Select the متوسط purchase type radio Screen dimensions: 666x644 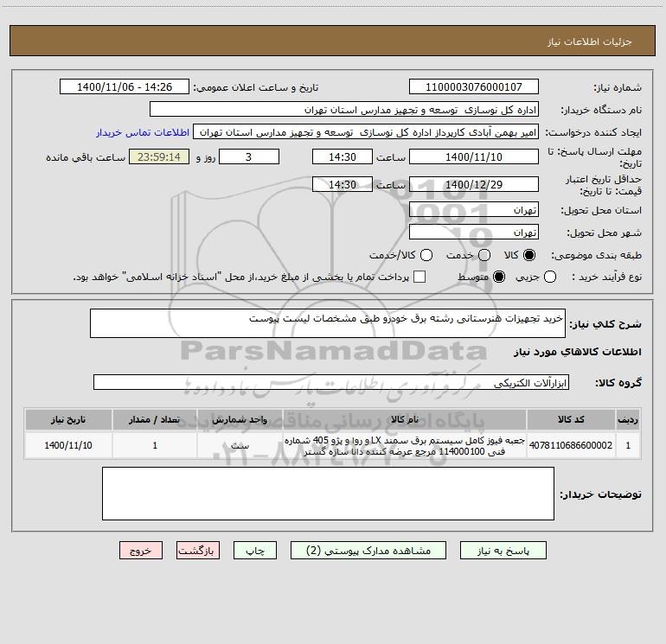pyautogui.click(x=499, y=277)
